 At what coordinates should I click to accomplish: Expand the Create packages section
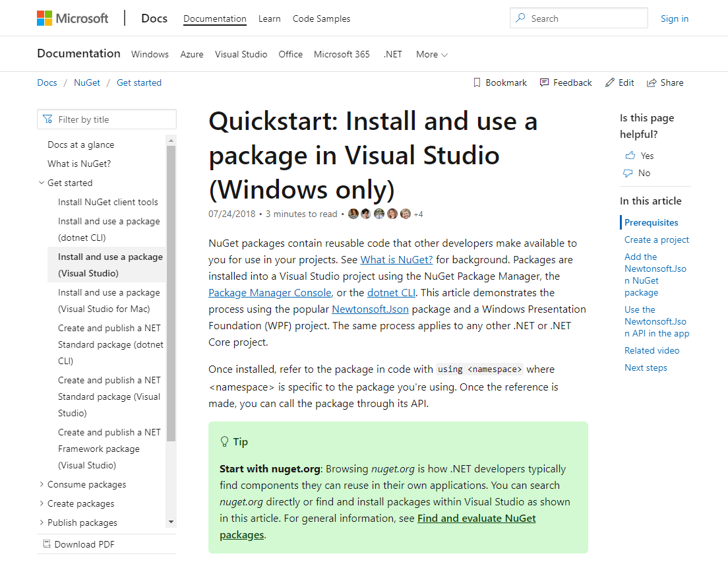click(42, 503)
